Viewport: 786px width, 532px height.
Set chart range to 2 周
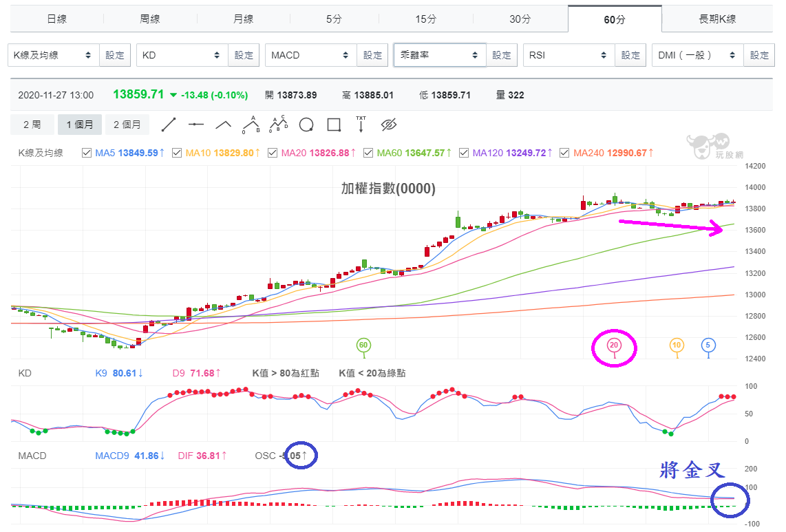point(32,125)
